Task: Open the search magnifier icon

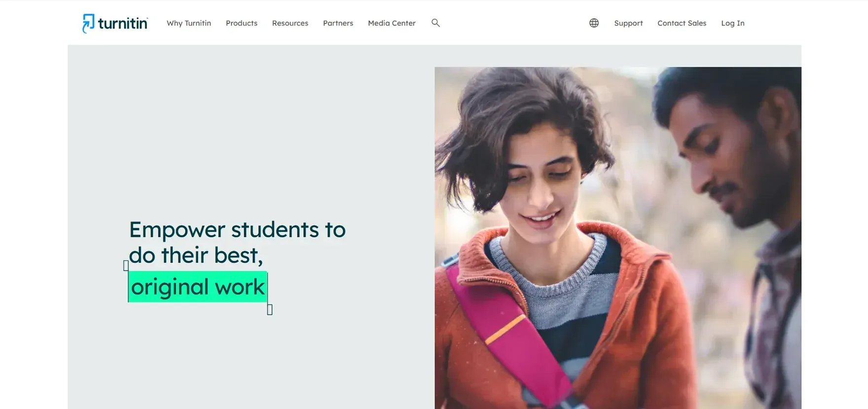Action: 435,23
